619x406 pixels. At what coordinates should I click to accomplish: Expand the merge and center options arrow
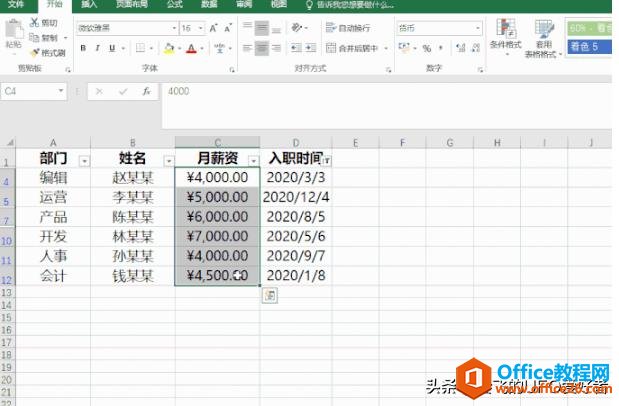386,48
